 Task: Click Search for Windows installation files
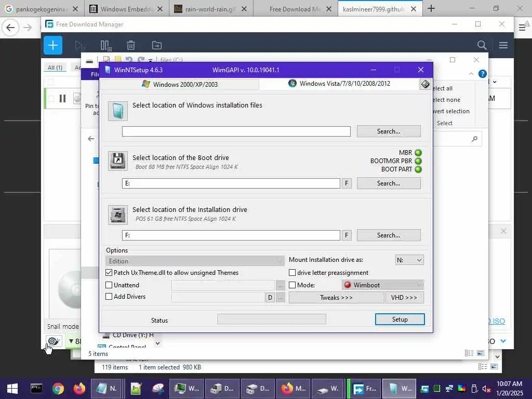pyautogui.click(x=389, y=131)
